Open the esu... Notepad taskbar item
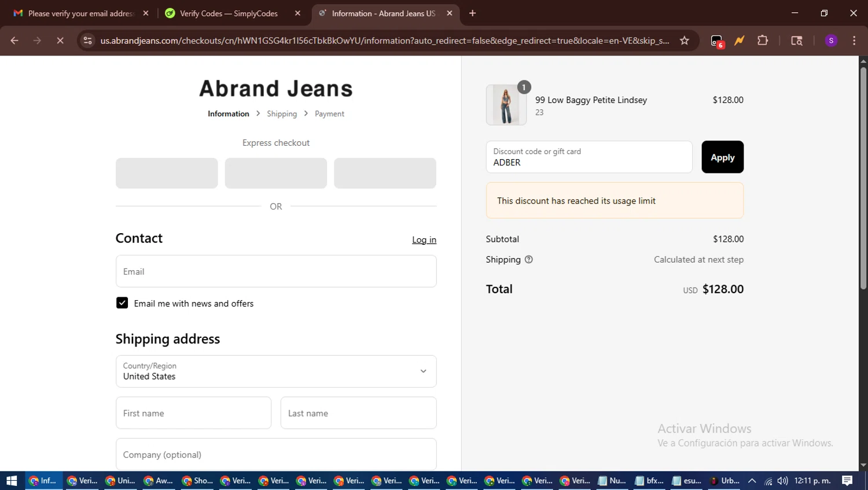This screenshot has width=868, height=490. 686,481
